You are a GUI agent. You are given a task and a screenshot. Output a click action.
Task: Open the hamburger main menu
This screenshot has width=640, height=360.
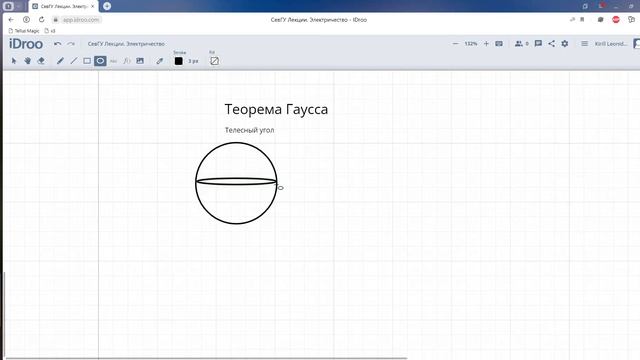click(x=584, y=44)
